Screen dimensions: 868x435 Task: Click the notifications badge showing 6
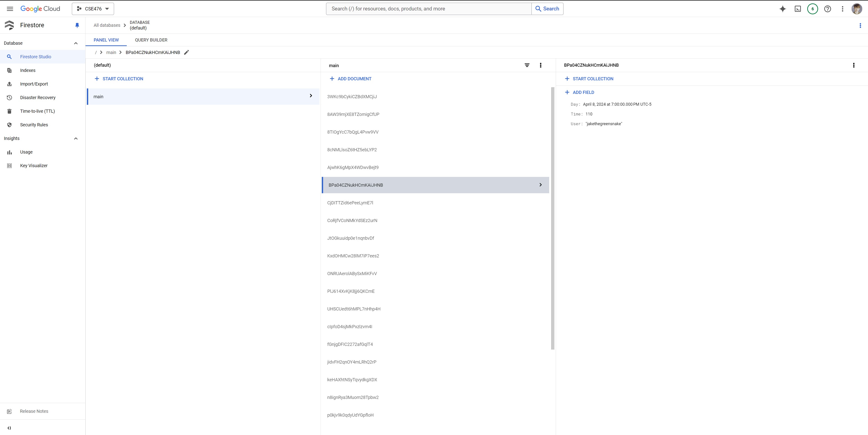click(812, 9)
